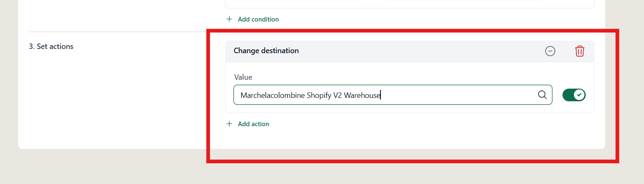Click the beige page background below the card

pos(321,167)
